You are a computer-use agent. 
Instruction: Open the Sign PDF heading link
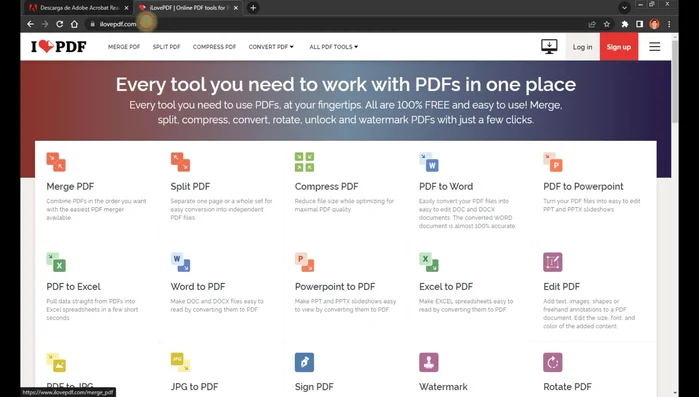click(x=314, y=387)
